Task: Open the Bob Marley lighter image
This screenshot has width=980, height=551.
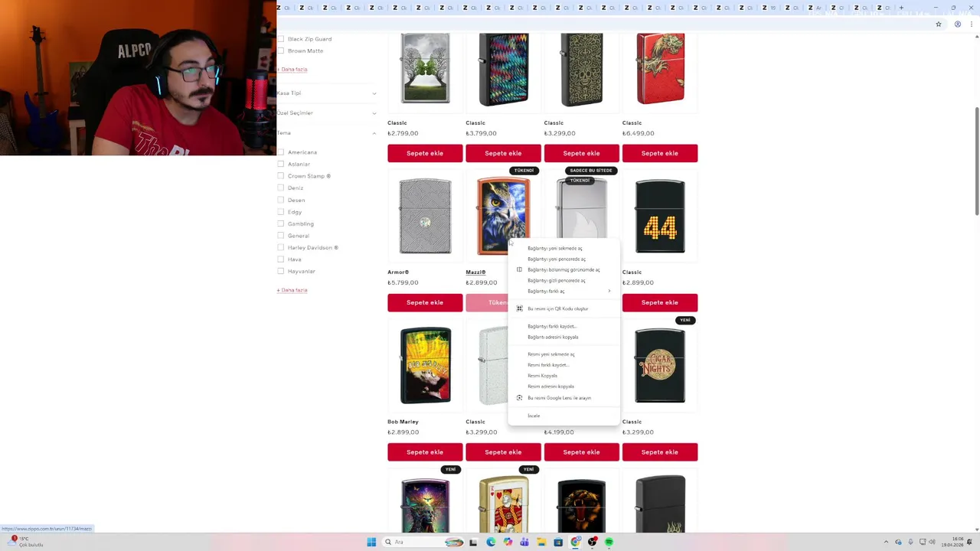Action: 425,366
